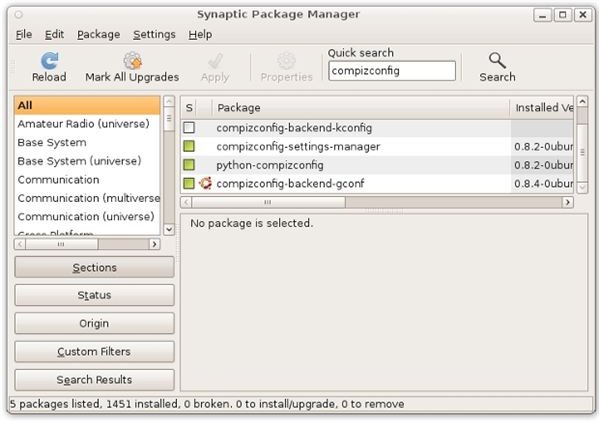Select the Communication category
This screenshot has height=424, width=600.
pos(87,179)
